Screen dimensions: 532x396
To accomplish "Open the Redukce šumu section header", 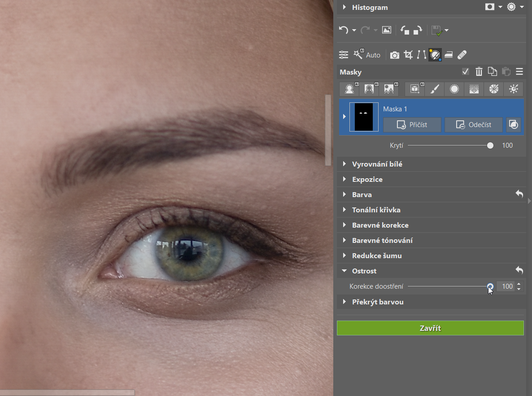I will [377, 255].
